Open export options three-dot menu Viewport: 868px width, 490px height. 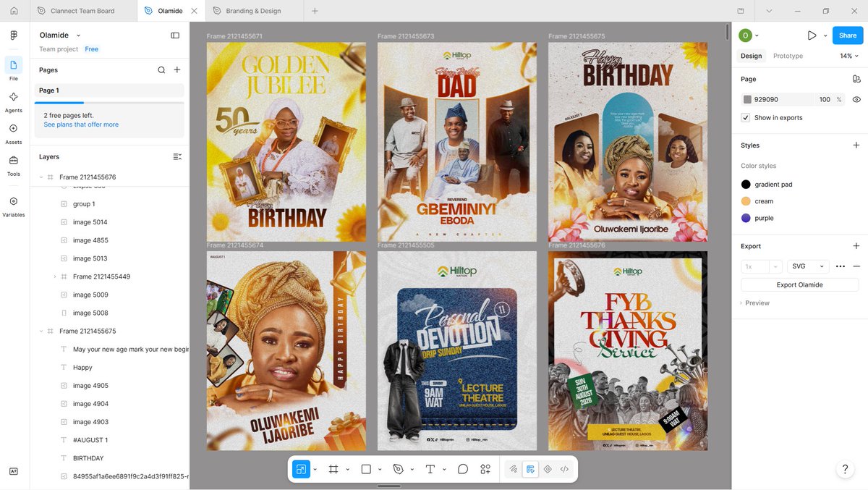[841, 266]
